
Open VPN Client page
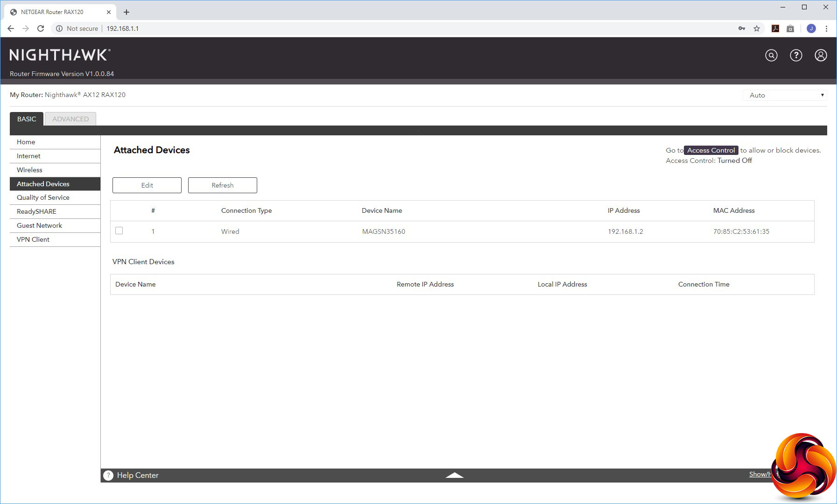pyautogui.click(x=55, y=239)
